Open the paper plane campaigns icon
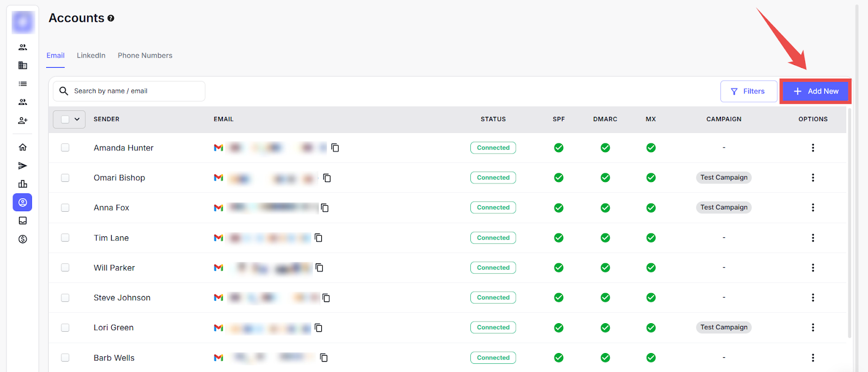This screenshot has height=372, width=868. click(23, 166)
